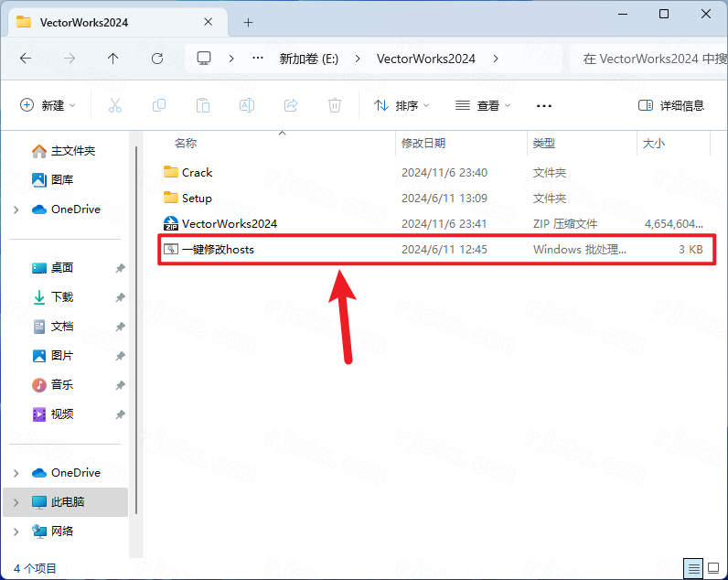Click the 修改日期 column header

(x=423, y=144)
